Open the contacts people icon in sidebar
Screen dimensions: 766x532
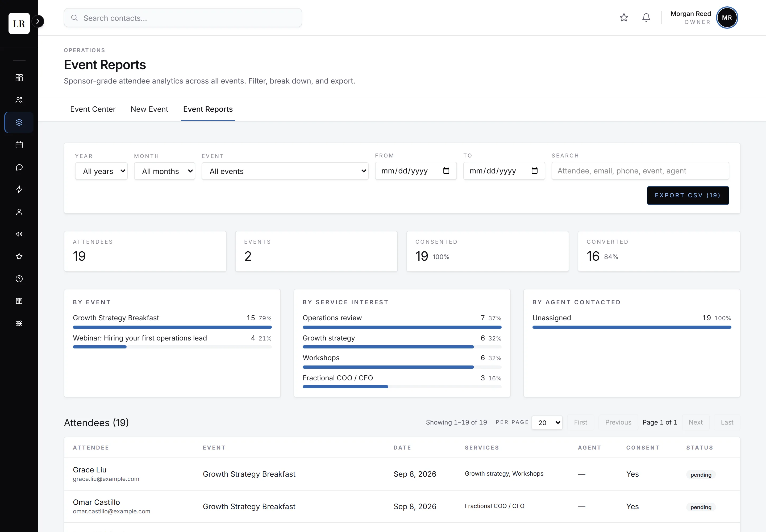[x=19, y=100]
